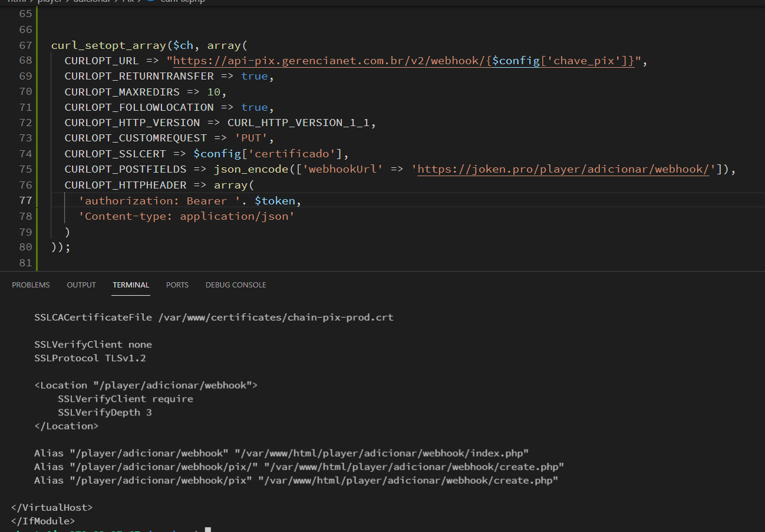The width and height of the screenshot is (765, 532).
Task: Click the CURLOPT_MAXREDIRS constant
Action: (x=122, y=92)
